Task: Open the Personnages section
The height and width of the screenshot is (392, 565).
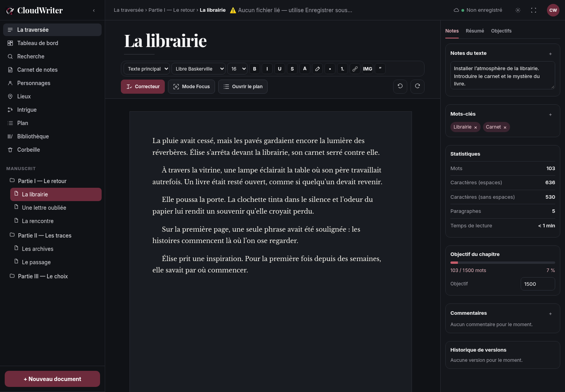Action: click(52, 83)
